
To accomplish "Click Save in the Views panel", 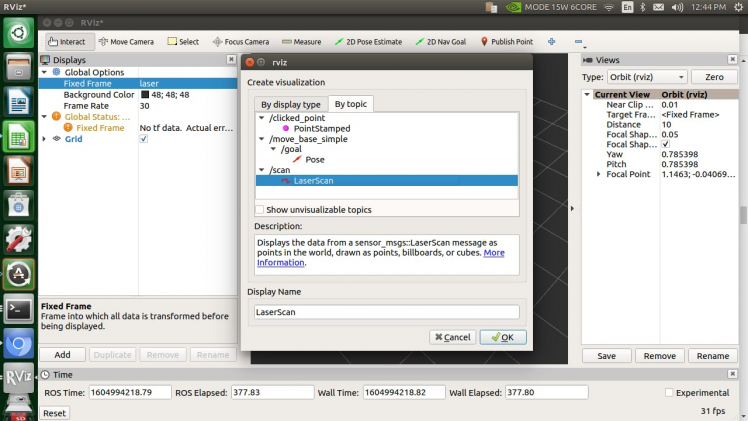I will pos(606,356).
